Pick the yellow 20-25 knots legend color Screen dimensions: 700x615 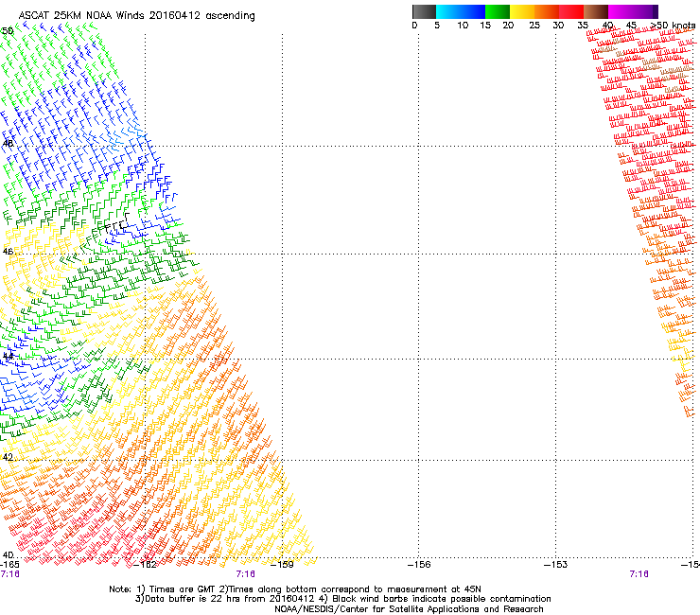(522, 11)
